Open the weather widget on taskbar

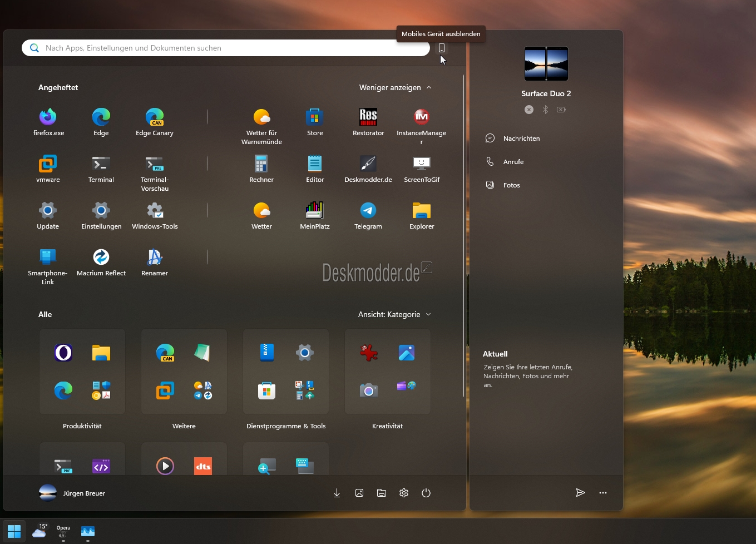pos(39,531)
